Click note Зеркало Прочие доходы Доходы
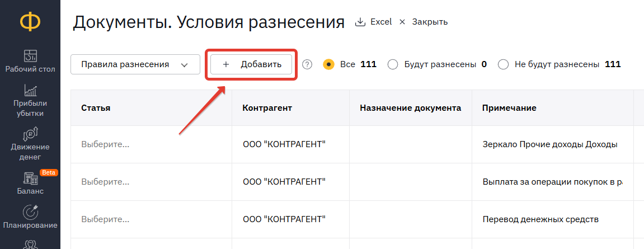This screenshot has height=249, width=644. pyautogui.click(x=551, y=144)
